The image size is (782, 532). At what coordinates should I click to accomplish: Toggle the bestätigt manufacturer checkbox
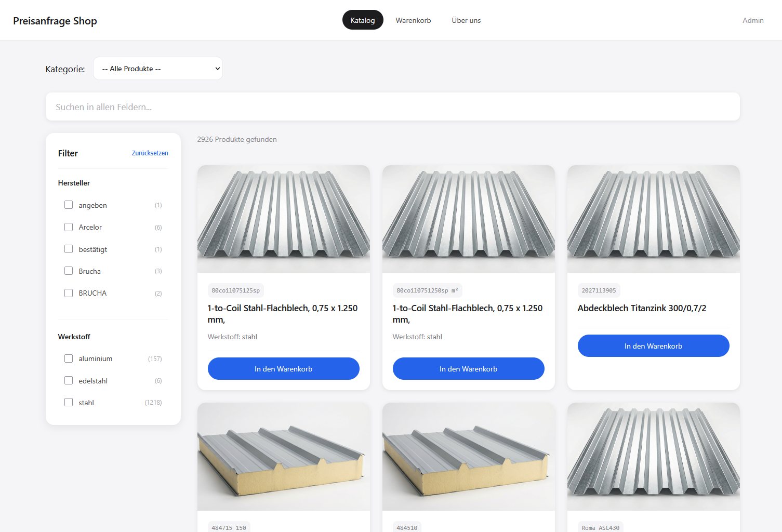[69, 249]
